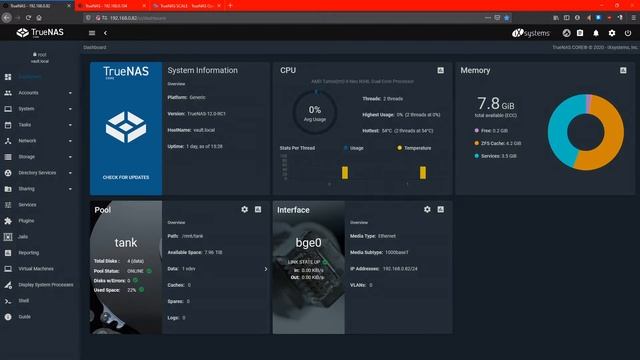This screenshot has height=360, width=640.
Task: Click the Jails icon in sidebar
Action: click(8, 236)
